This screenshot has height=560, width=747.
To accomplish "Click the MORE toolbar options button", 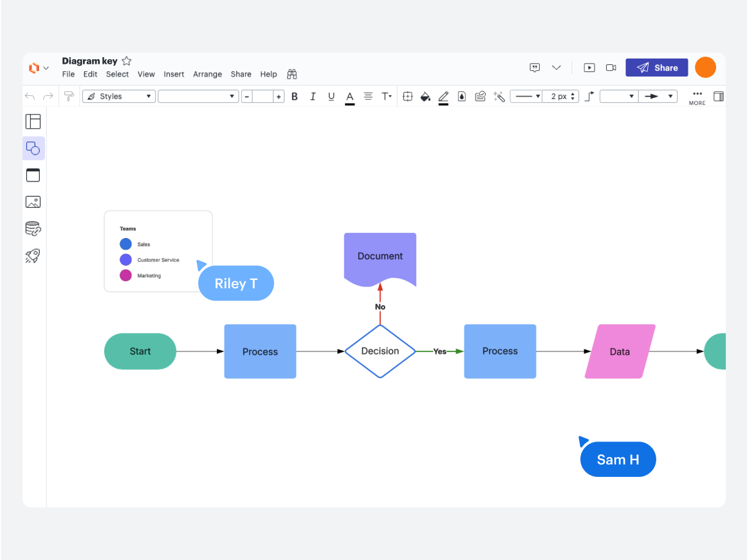I will tap(697, 97).
